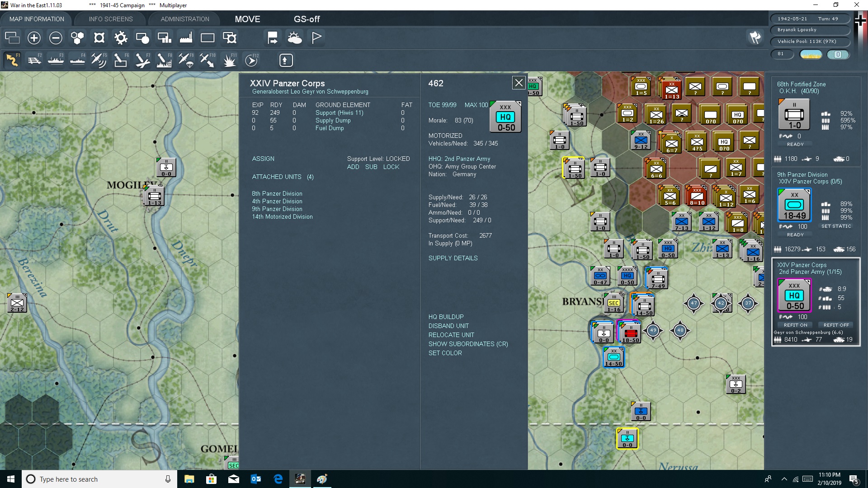
Task: Toggle hex grid display icon
Action: point(77,38)
